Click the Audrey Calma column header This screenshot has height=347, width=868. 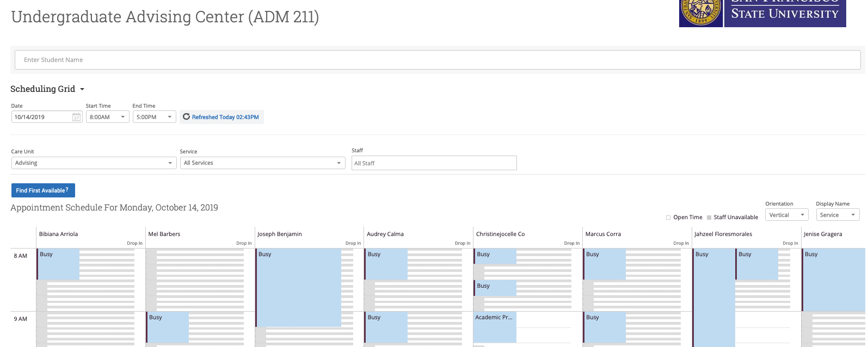tap(385, 234)
